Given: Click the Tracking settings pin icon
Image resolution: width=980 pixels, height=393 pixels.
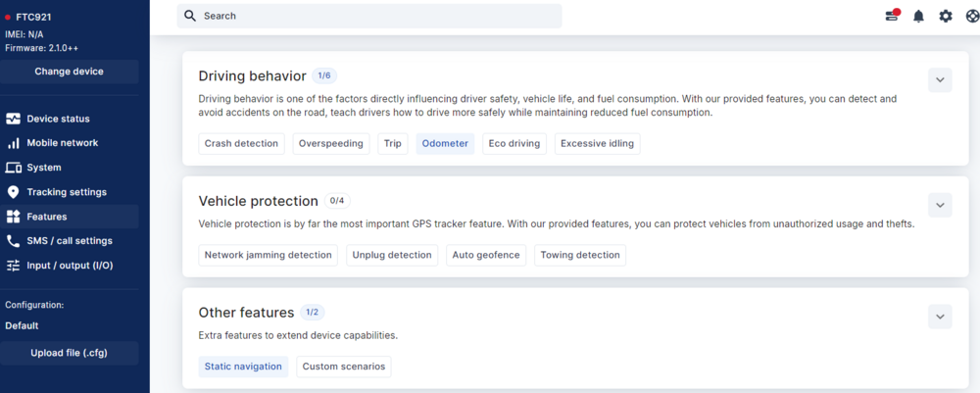Looking at the screenshot, I should 14,192.
